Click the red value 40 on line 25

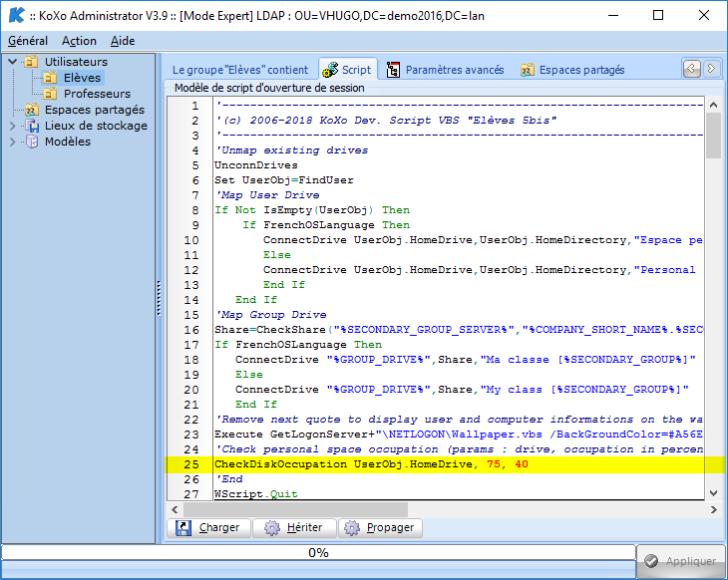[x=522, y=464]
